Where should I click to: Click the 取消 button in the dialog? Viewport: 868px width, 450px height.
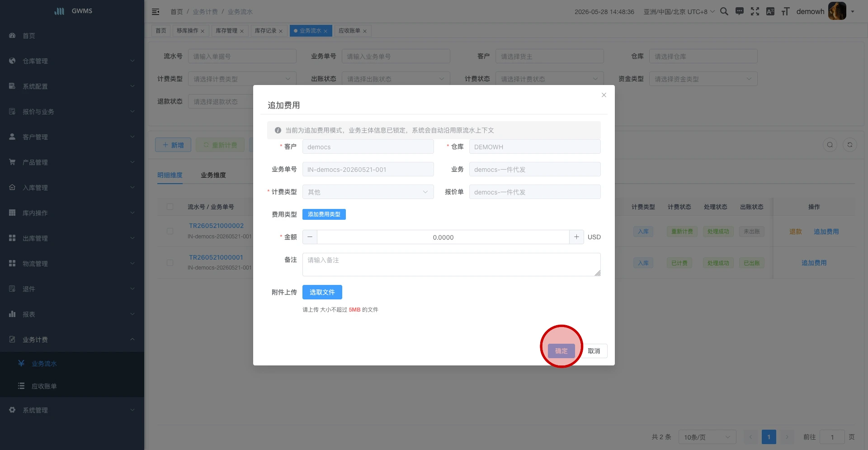[x=594, y=351]
